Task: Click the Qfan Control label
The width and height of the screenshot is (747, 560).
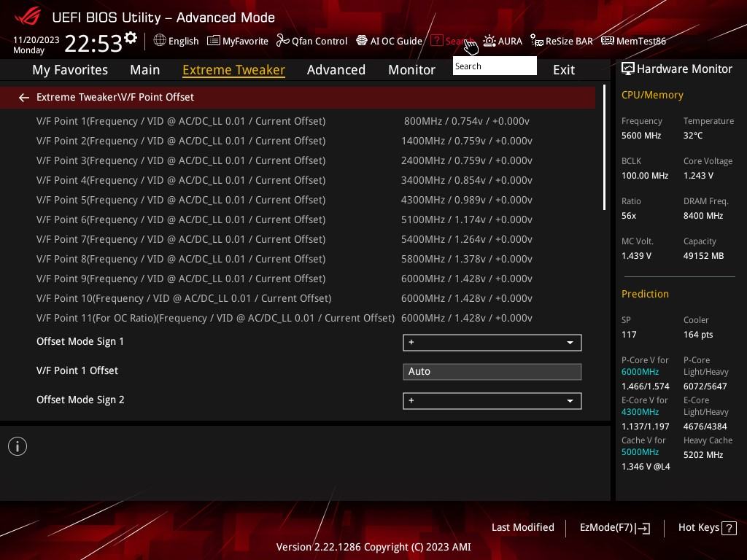Action: pyautogui.click(x=320, y=41)
